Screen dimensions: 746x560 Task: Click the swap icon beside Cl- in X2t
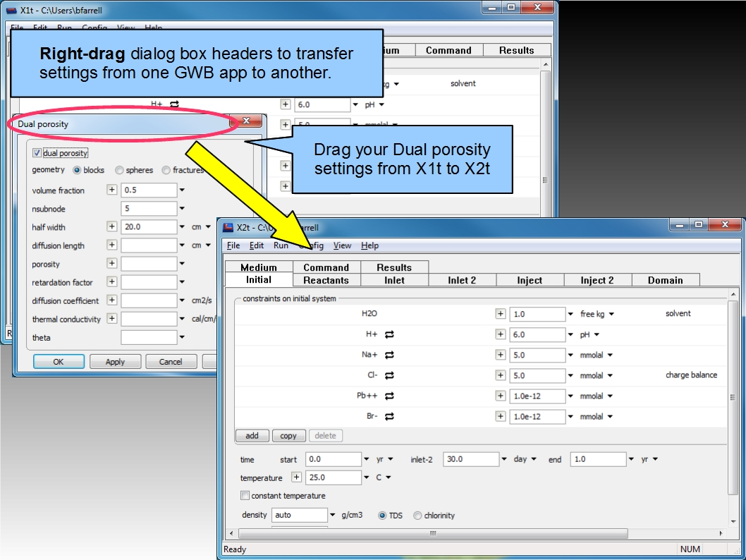(x=389, y=375)
